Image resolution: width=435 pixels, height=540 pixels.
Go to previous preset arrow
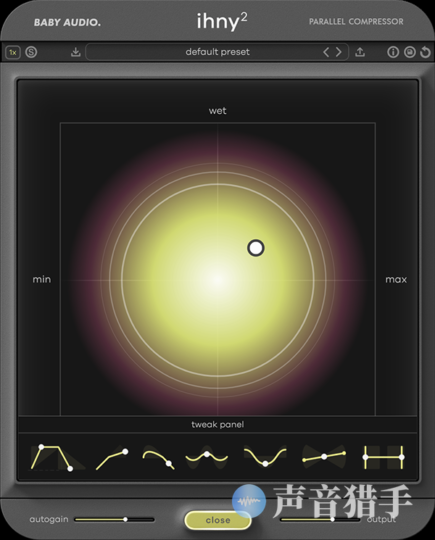point(326,52)
